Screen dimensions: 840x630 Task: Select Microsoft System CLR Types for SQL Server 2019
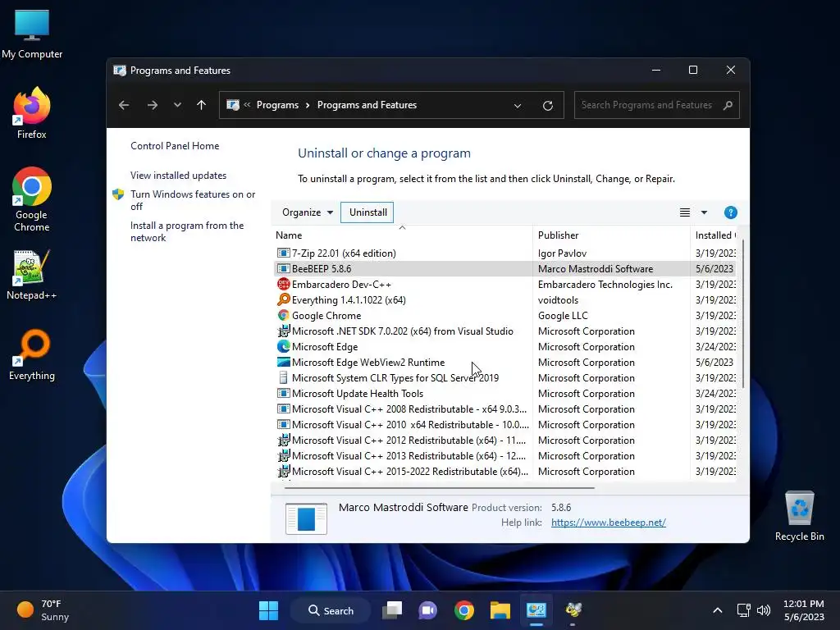505,377
